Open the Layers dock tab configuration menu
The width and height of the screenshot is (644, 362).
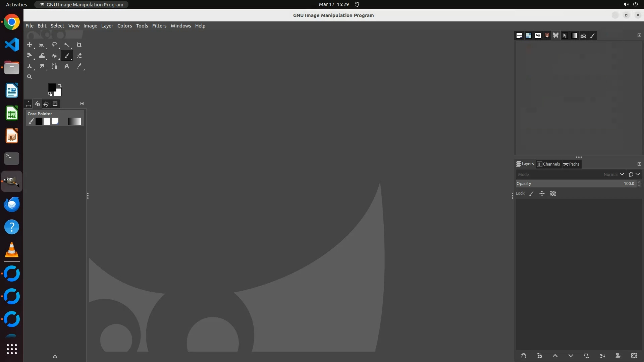tap(639, 164)
